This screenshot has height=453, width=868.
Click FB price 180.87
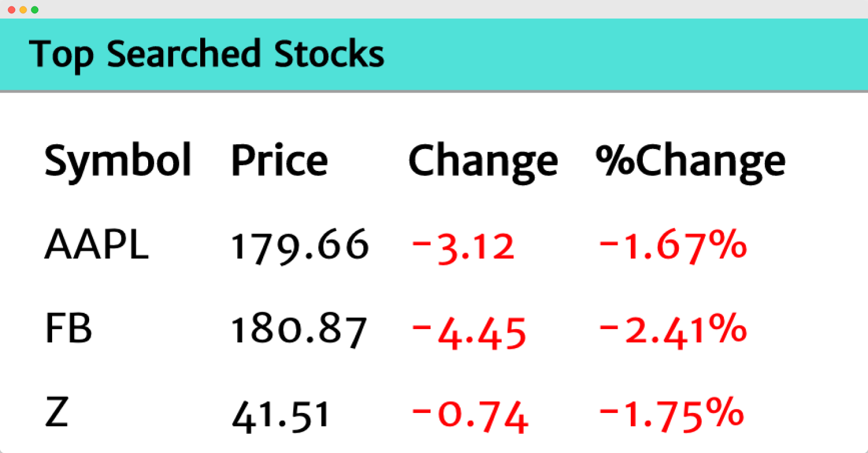[300, 331]
